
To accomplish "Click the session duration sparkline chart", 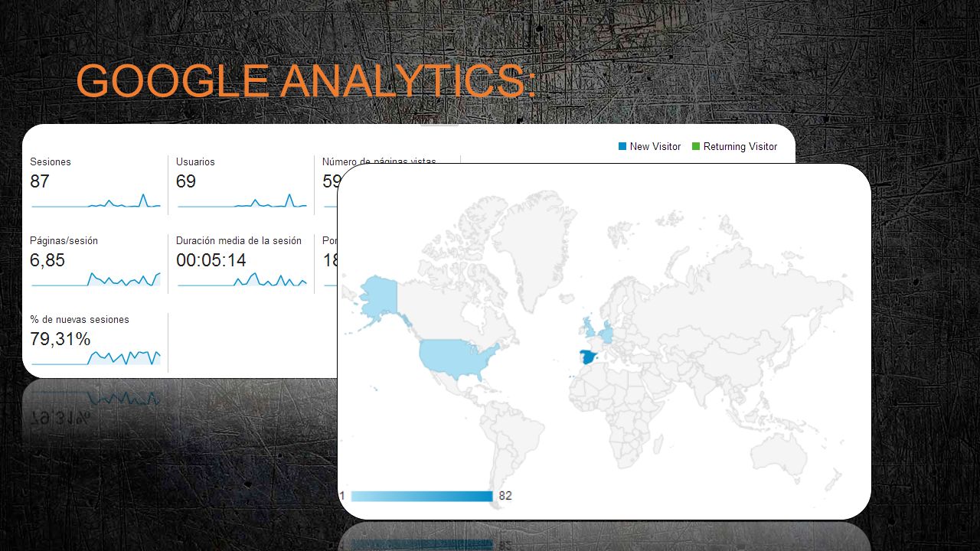I will [242, 279].
